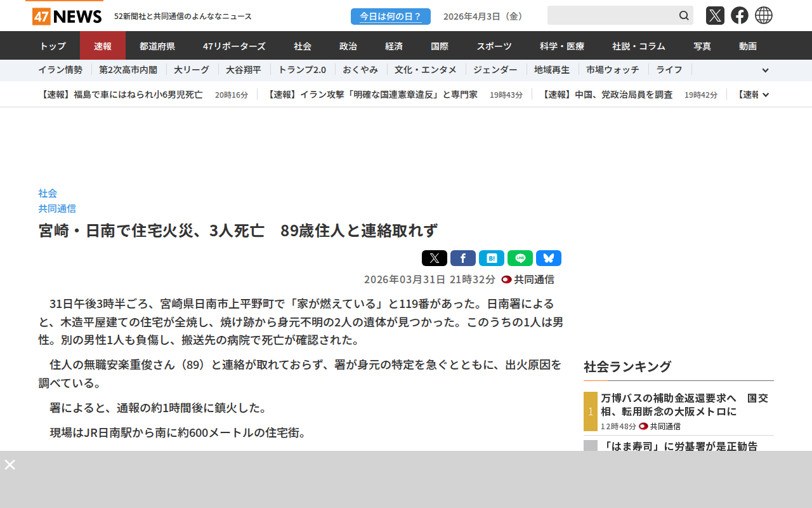Open 社説・コラム navigation item
This screenshot has width=812, height=508.
pos(639,46)
